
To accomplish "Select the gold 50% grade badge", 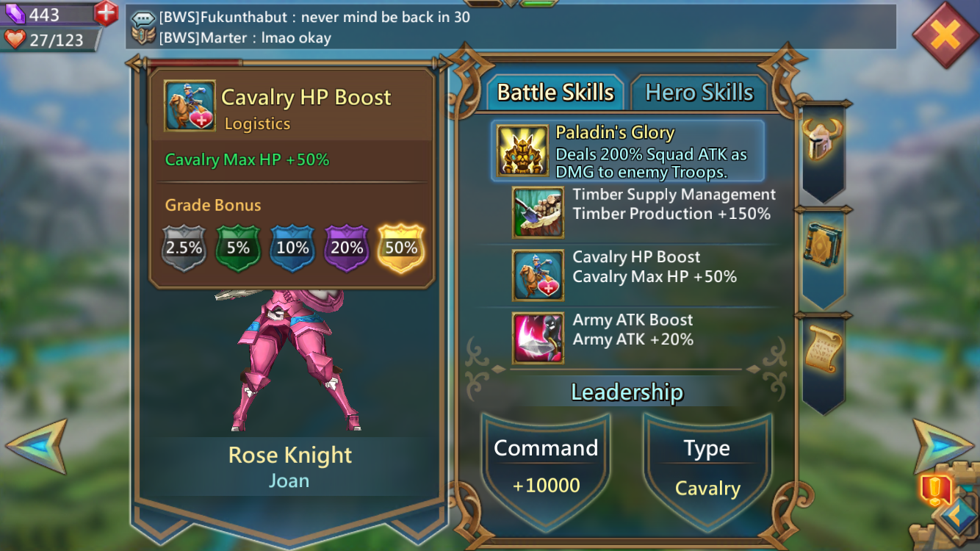I will (x=401, y=248).
